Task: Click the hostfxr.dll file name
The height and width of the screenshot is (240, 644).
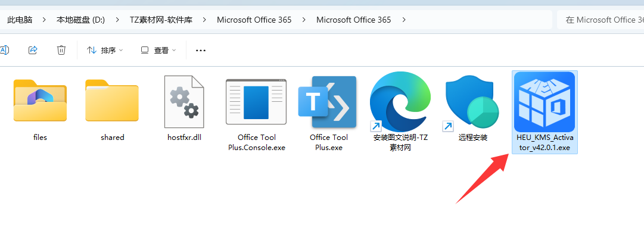Action: [184, 138]
